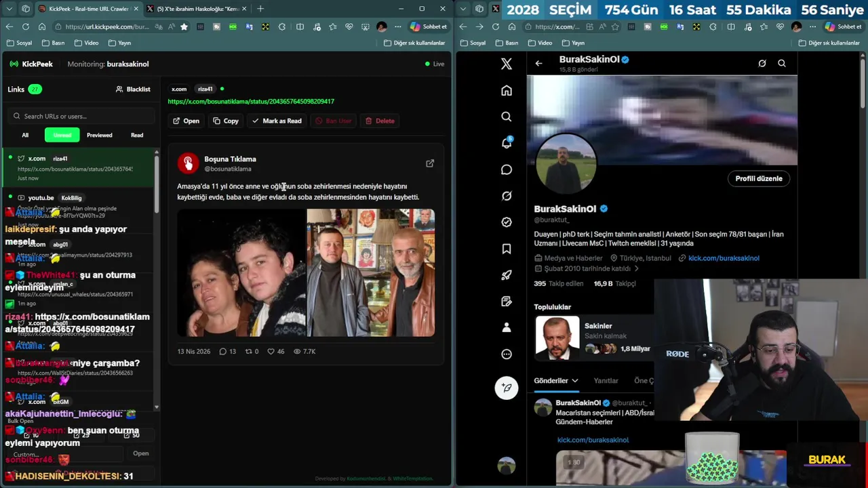Expand join date chevron on profile
Viewport: 868px width, 488px height.
pyautogui.click(x=637, y=268)
